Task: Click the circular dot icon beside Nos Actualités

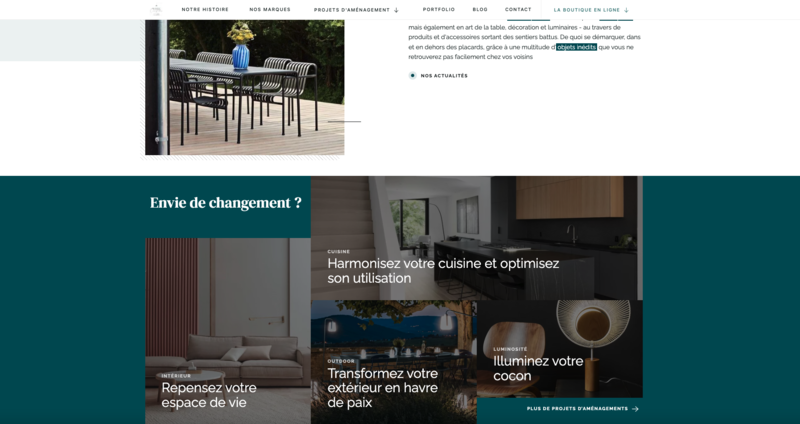Action: [413, 76]
